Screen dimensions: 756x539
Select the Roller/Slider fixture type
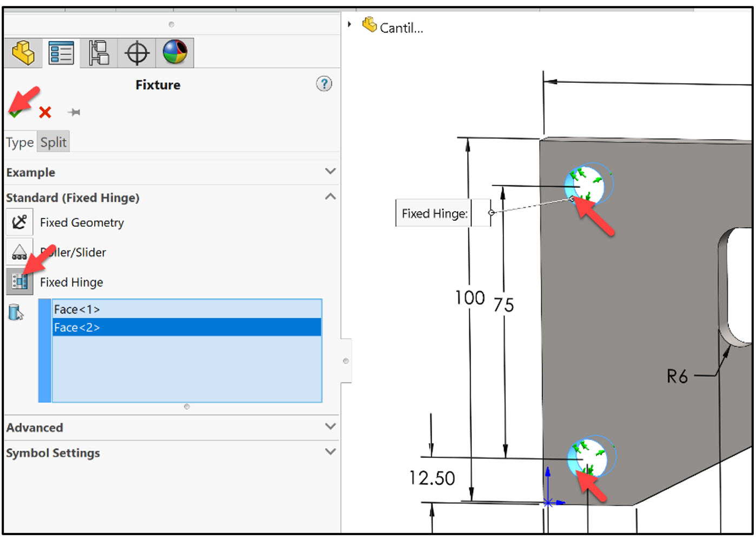point(19,252)
